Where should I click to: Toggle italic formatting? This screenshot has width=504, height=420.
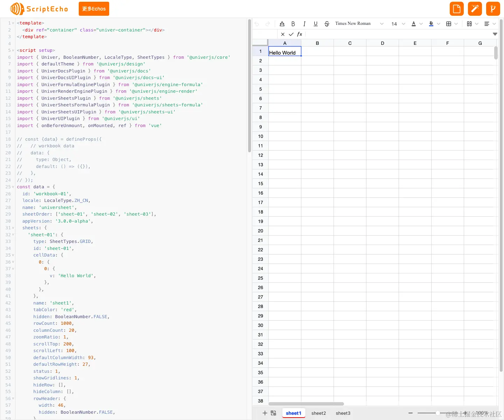[304, 24]
